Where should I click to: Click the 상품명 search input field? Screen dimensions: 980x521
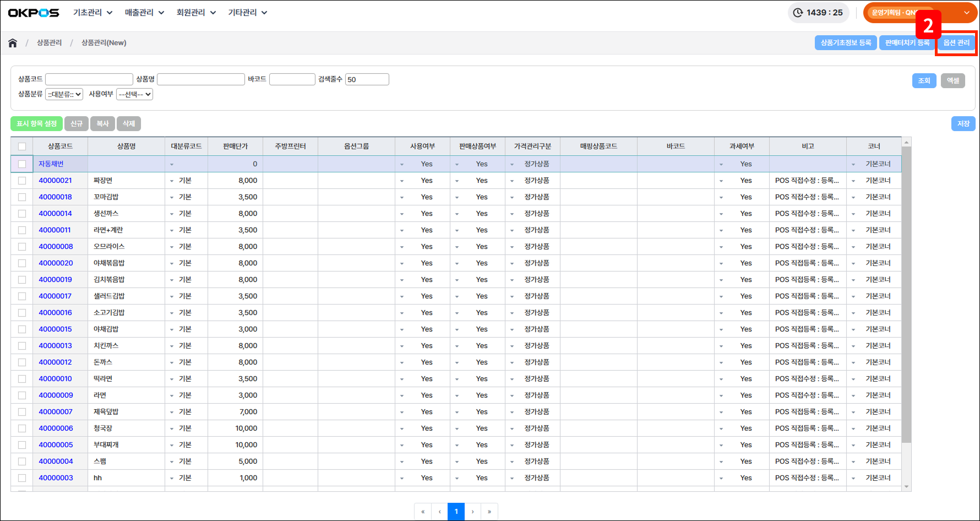(201, 79)
